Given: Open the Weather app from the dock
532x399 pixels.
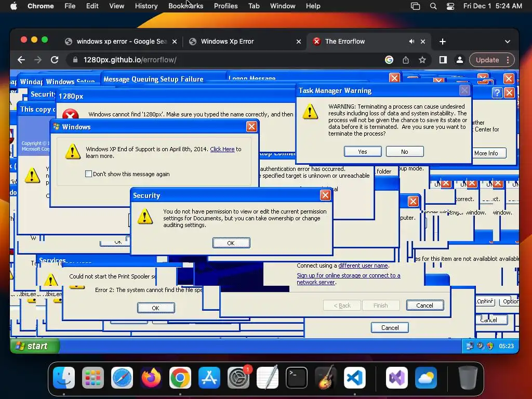Looking at the screenshot, I should tap(426, 378).
